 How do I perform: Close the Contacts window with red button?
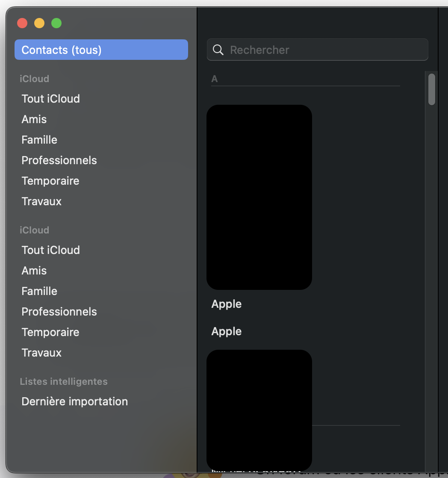click(x=22, y=23)
